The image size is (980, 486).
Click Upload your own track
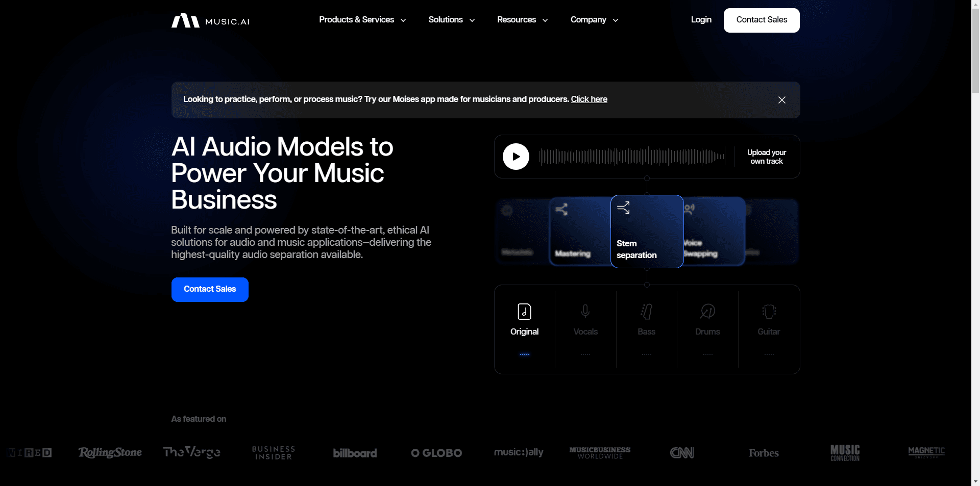(767, 157)
